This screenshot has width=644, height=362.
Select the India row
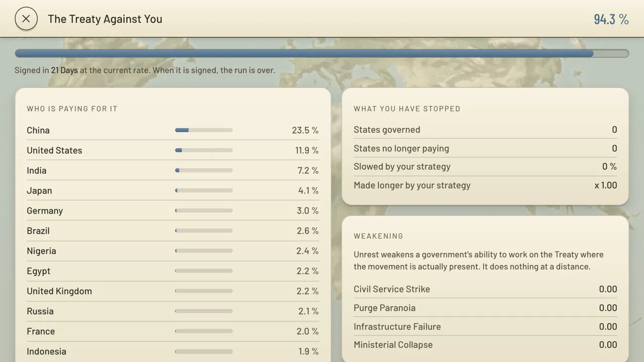pyautogui.click(x=173, y=170)
